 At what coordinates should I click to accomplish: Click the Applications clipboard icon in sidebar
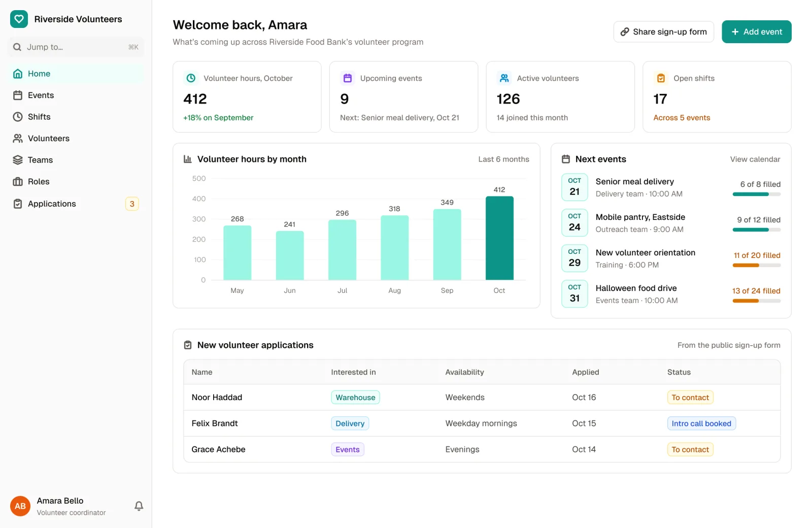point(18,204)
